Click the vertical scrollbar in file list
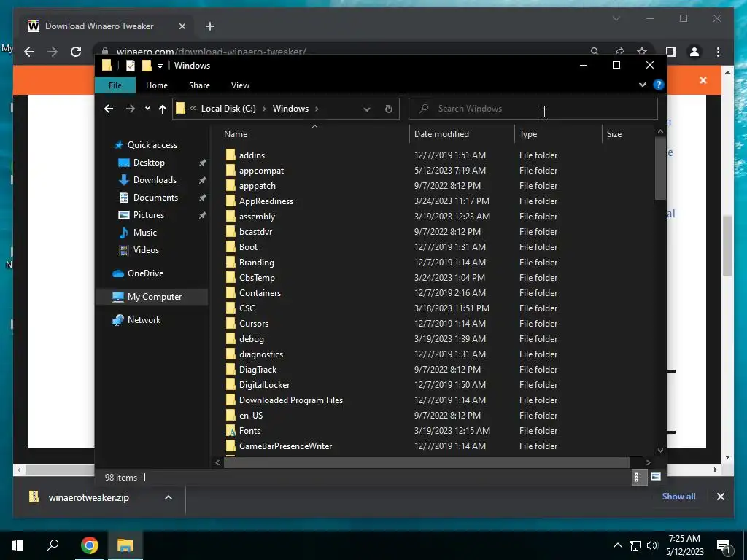This screenshot has height=560, width=747. [660, 169]
